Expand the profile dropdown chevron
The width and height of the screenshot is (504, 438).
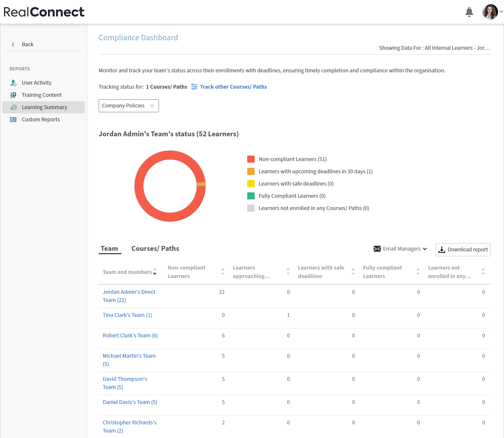501,12
